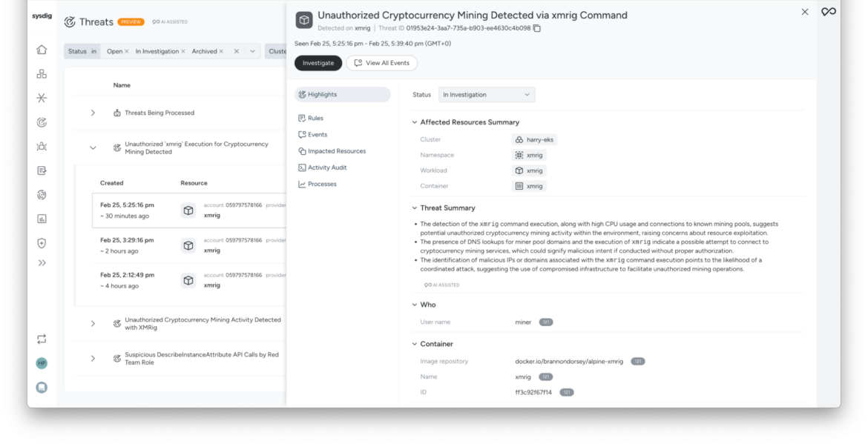Collapse the Affected Resources Summary section
Viewport: 868px width, 444px height.
(x=415, y=122)
